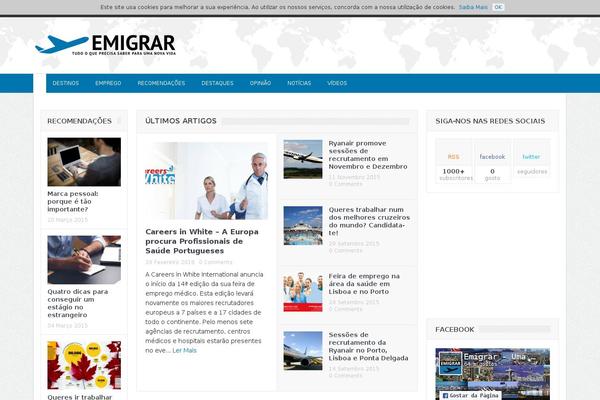
Task: Open 'Sessões de recrutamento da Ryanair no Porto'
Action: click(368, 346)
